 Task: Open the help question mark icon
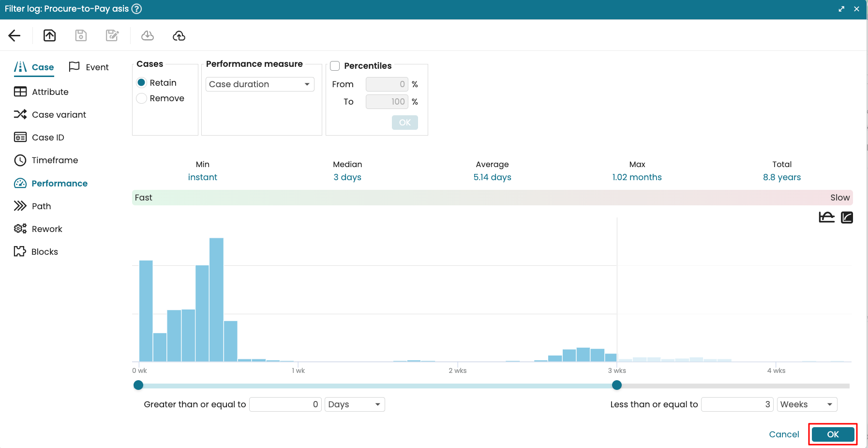pos(137,9)
